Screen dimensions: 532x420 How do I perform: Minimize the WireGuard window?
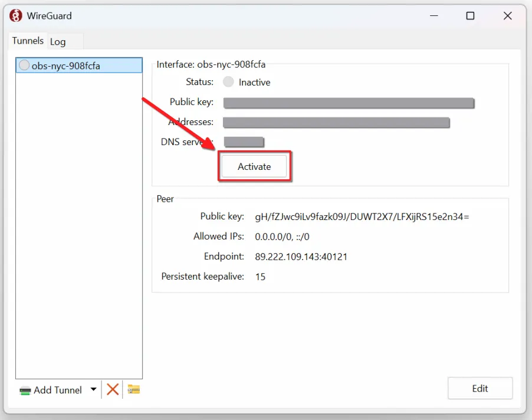point(433,16)
